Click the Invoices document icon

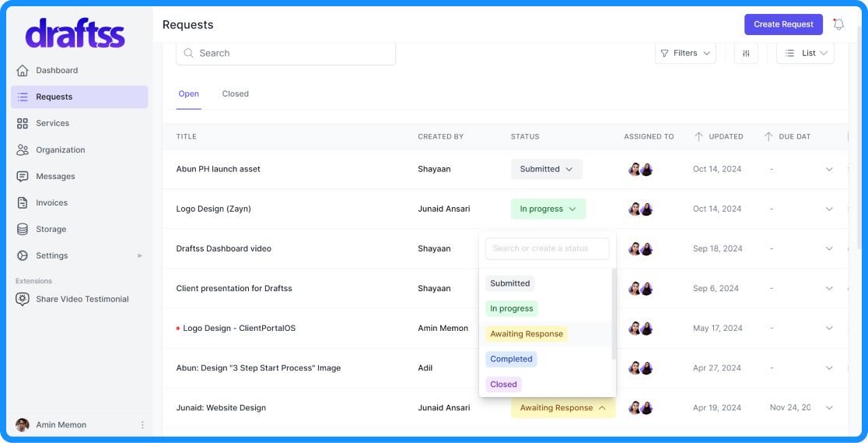tap(23, 203)
